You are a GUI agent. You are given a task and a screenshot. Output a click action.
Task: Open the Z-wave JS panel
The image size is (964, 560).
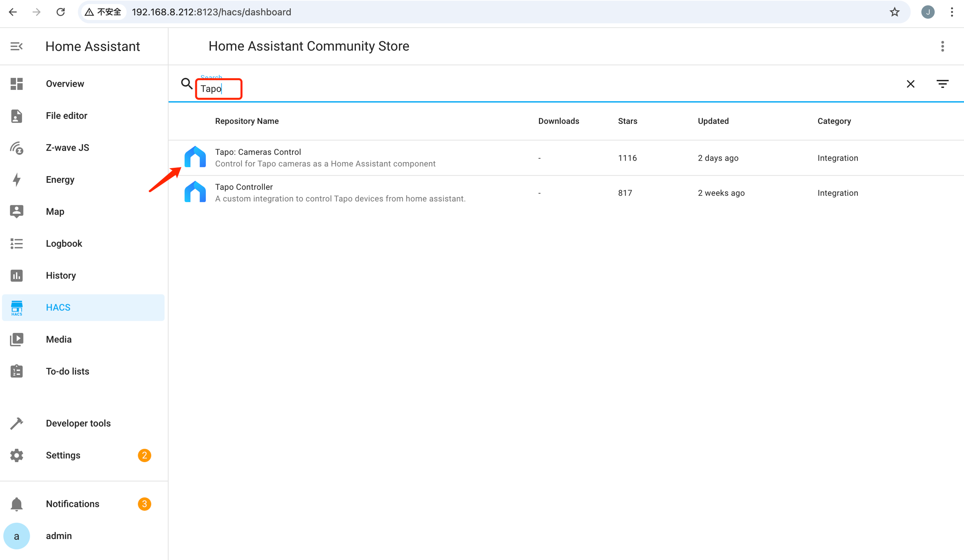pos(67,148)
